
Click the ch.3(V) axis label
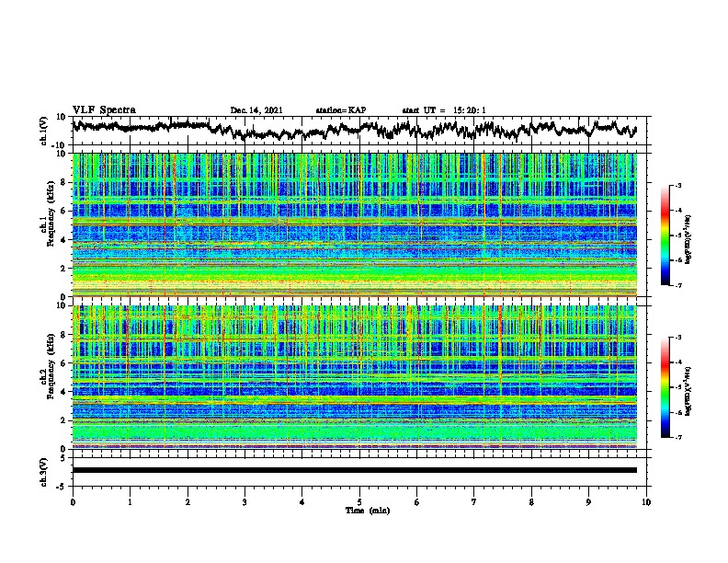tap(43, 472)
